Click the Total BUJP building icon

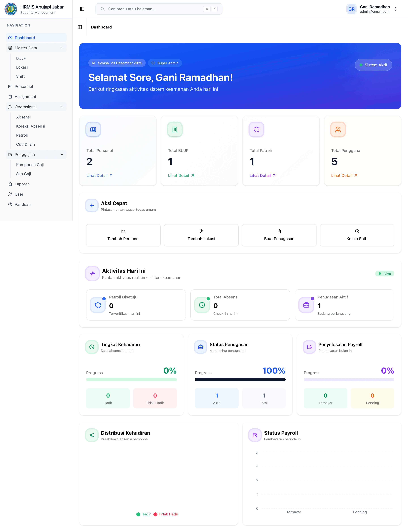(x=175, y=130)
